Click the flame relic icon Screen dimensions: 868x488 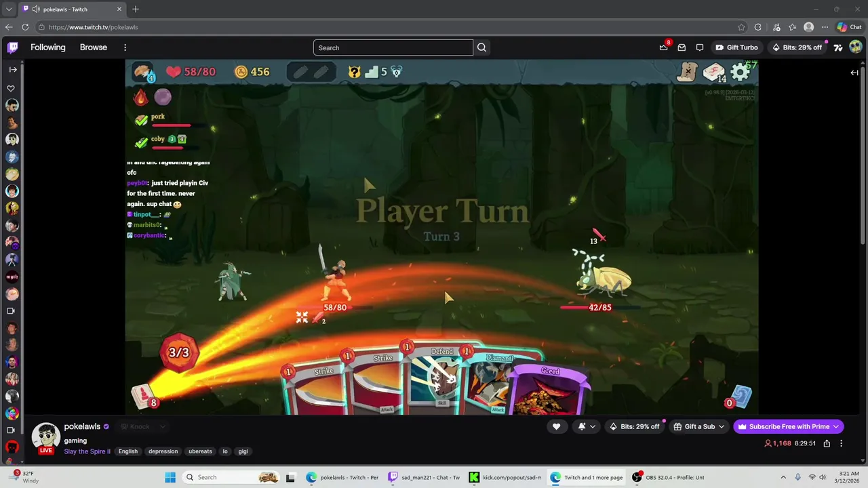(140, 98)
